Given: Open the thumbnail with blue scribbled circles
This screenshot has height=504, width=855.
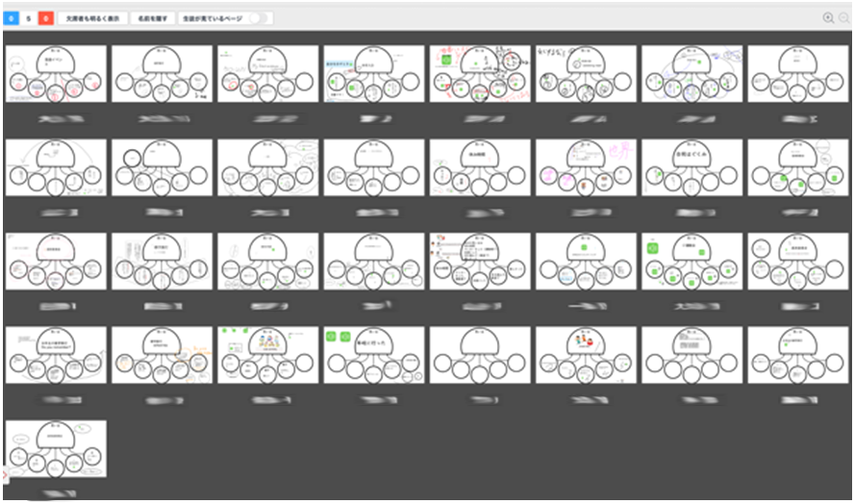Looking at the screenshot, I should click(692, 74).
